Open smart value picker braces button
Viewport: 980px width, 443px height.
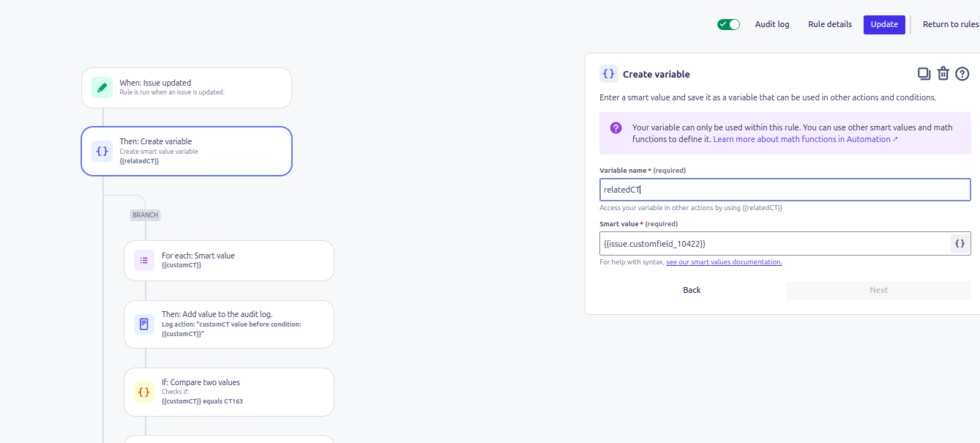960,243
